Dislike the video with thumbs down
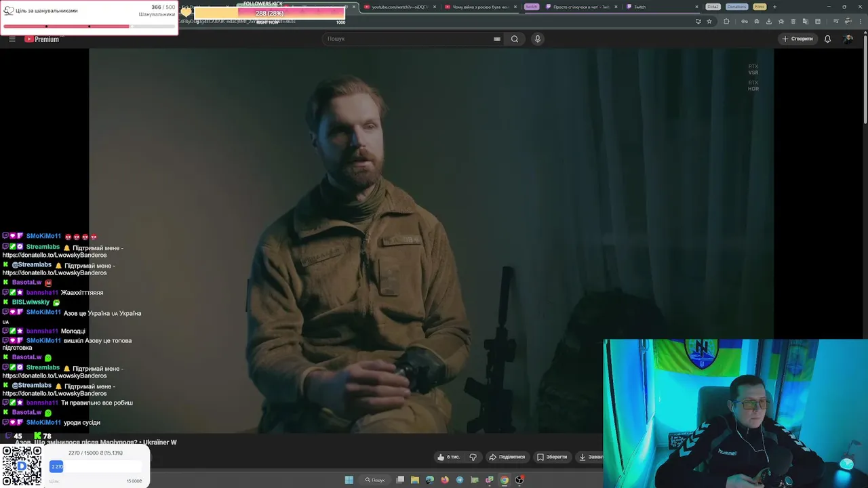 [x=473, y=457]
